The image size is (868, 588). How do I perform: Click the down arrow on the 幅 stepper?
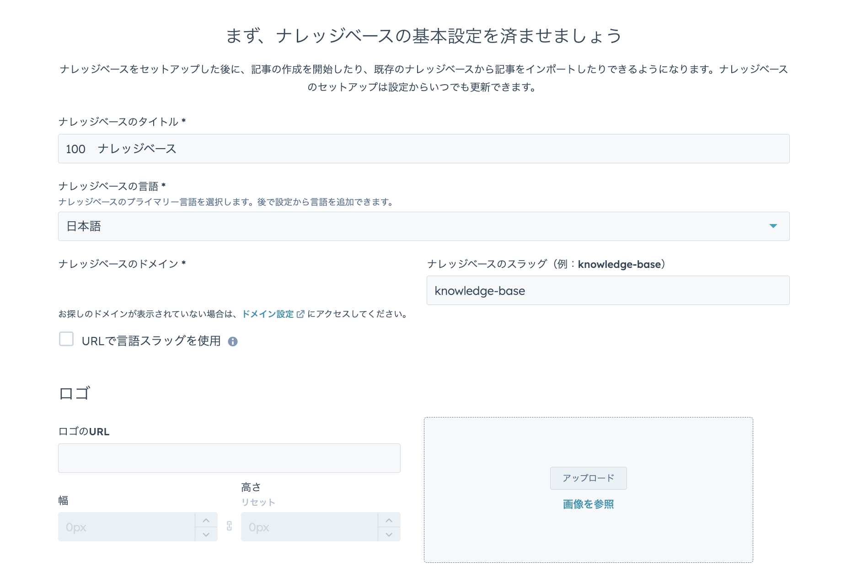pos(206,534)
